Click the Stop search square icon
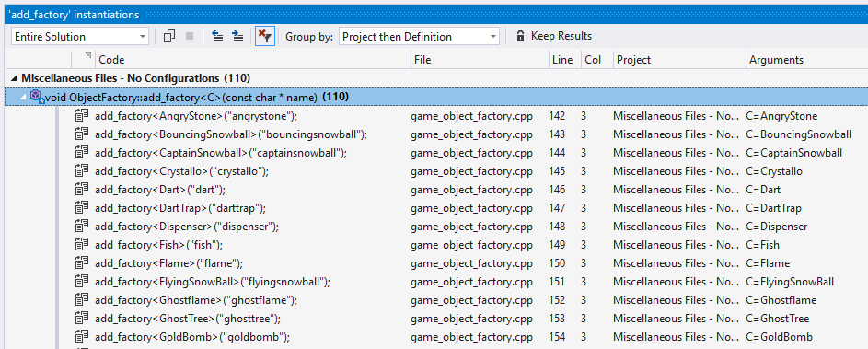Viewport: 868px width, 349px height. tap(190, 37)
